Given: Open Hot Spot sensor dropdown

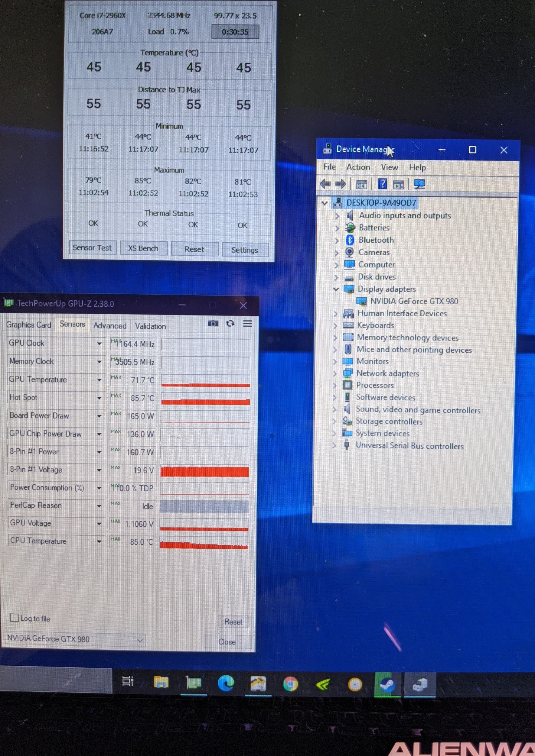Looking at the screenshot, I should [x=99, y=398].
